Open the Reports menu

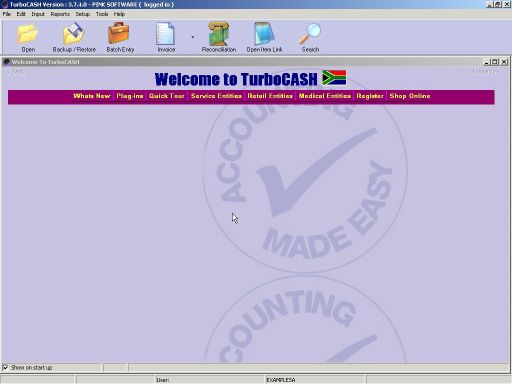pos(60,14)
